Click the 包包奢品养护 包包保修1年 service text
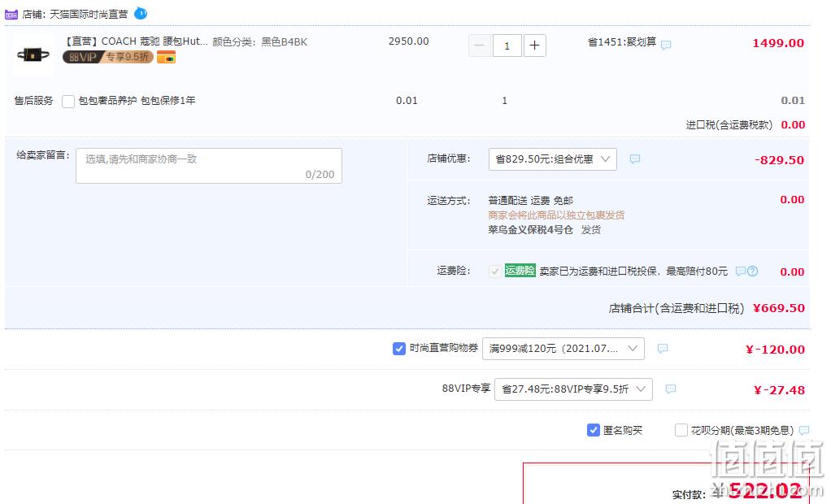The height and width of the screenshot is (504, 831). coord(137,101)
